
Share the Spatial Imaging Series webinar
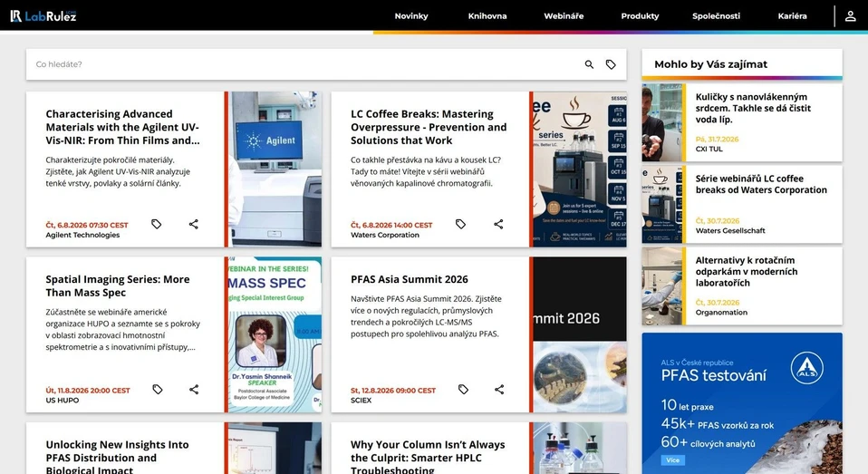(194, 390)
